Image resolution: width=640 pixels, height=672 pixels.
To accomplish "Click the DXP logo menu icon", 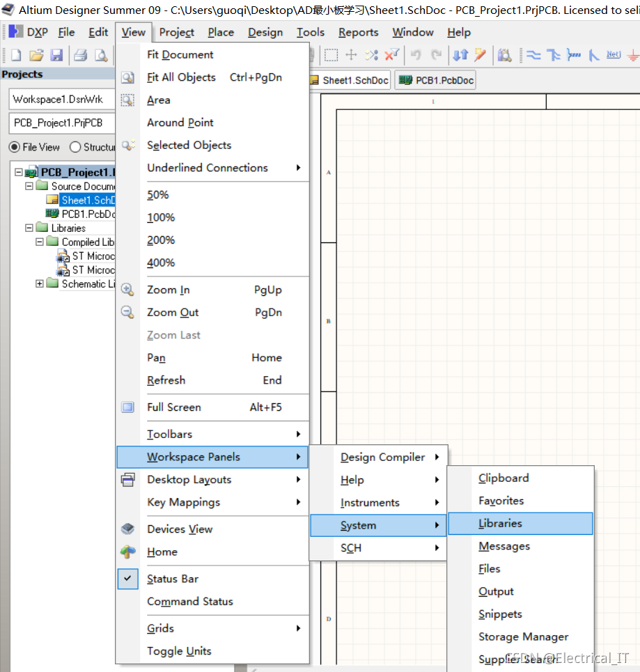I will [x=16, y=32].
